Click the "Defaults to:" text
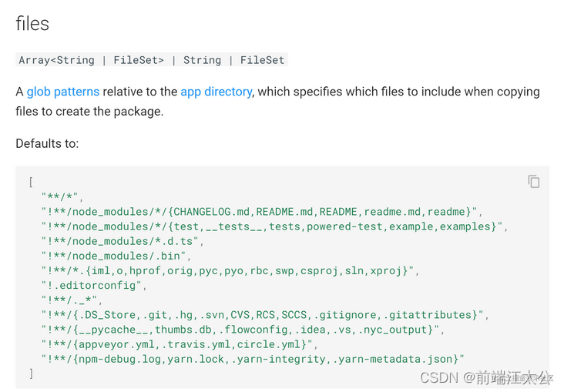Screen dimensions: 564x392 (47, 143)
